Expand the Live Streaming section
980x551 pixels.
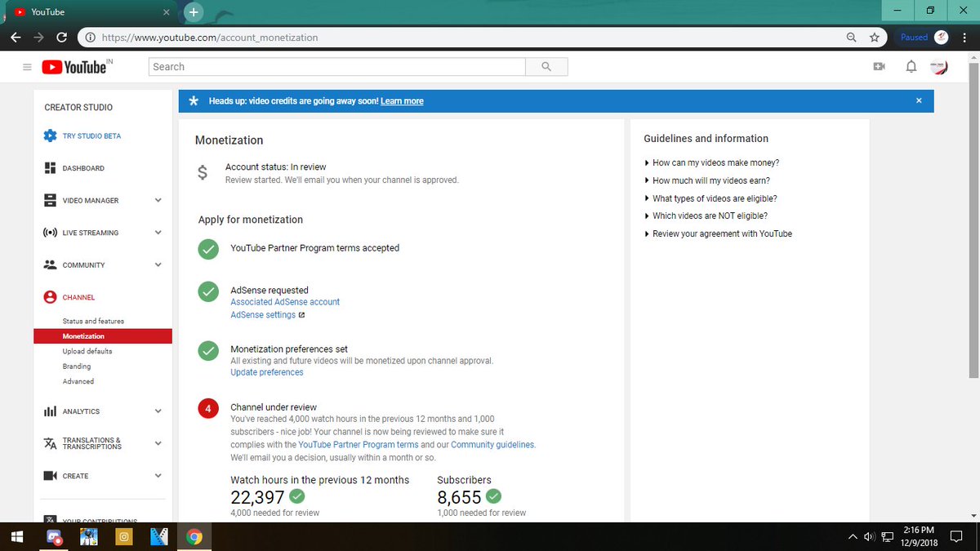click(x=158, y=233)
